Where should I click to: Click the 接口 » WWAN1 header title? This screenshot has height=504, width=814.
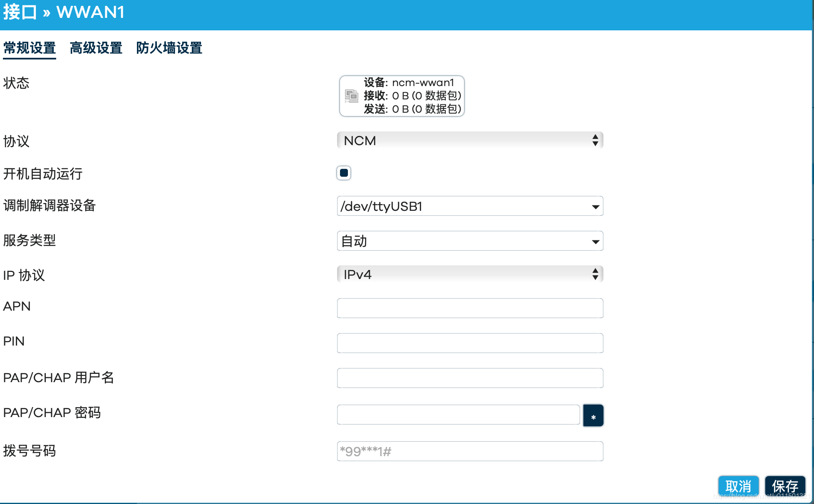point(64,12)
